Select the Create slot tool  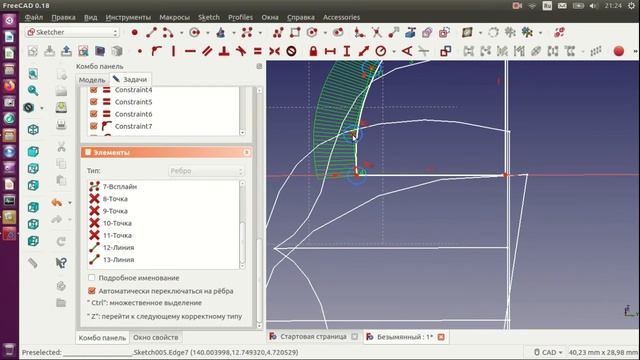coord(338,32)
